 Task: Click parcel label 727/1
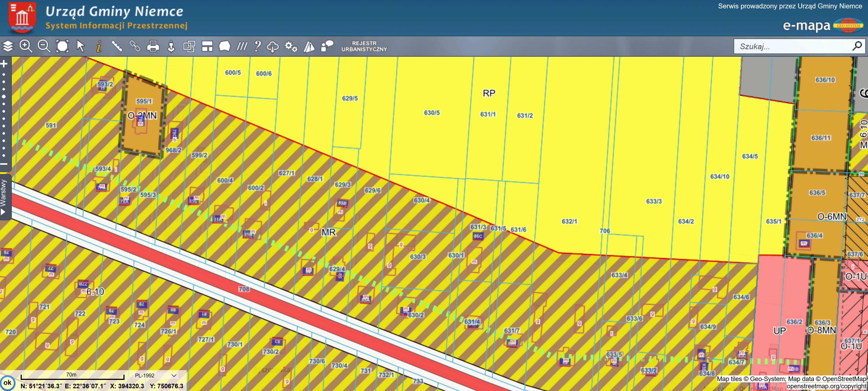[206, 340]
